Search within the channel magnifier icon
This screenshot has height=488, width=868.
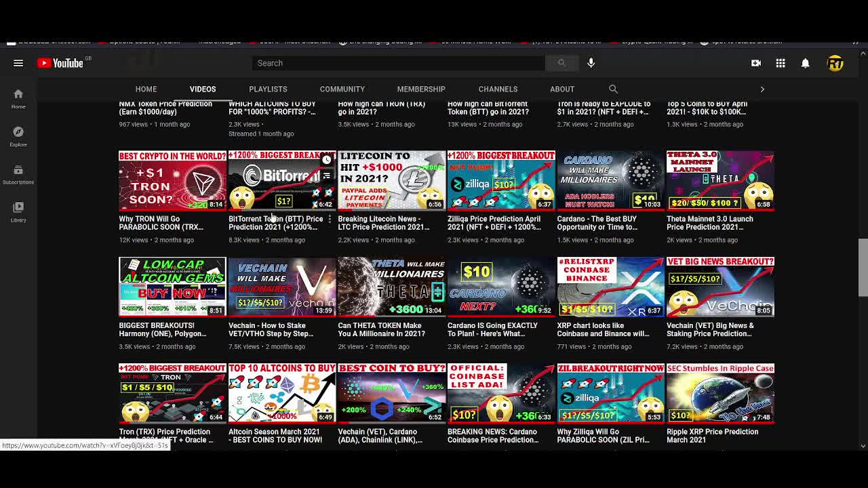click(613, 89)
